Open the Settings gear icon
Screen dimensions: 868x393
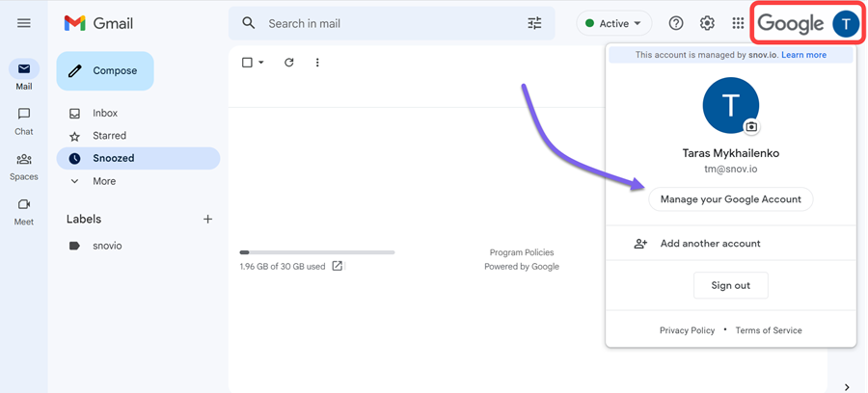point(707,23)
